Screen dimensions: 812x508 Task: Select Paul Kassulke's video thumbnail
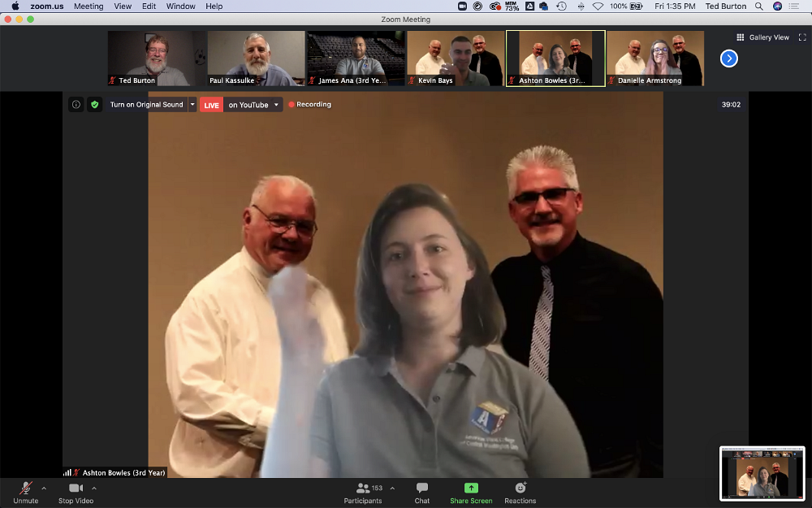coord(257,58)
